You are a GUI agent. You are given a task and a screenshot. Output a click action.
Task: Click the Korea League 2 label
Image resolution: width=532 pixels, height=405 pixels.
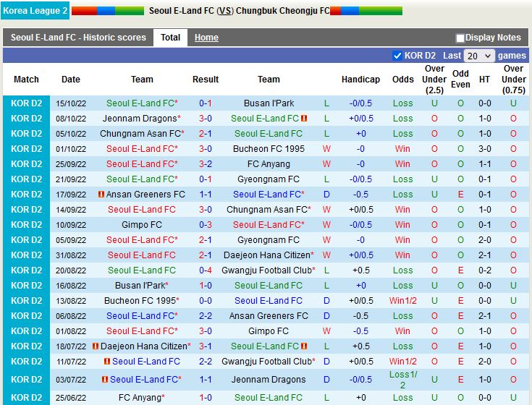35,11
